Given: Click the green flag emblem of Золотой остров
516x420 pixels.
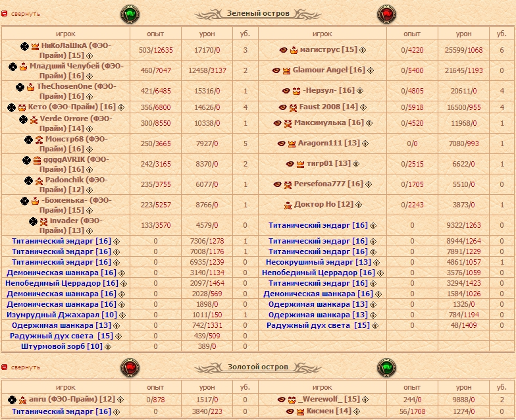Looking at the screenshot, I should 386,367.
